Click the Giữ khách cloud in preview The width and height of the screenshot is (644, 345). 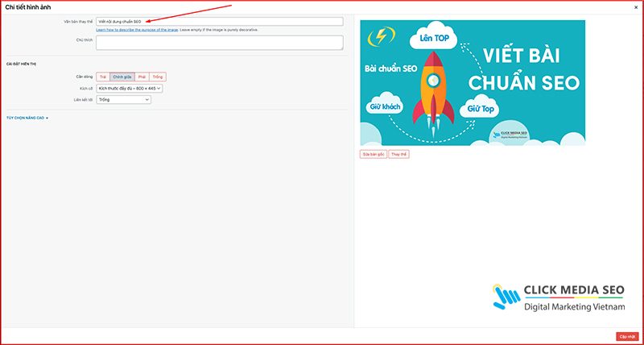[384, 106]
